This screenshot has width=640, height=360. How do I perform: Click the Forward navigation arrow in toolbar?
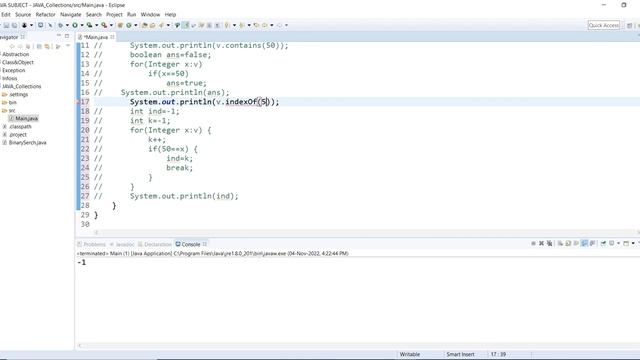(x=280, y=25)
